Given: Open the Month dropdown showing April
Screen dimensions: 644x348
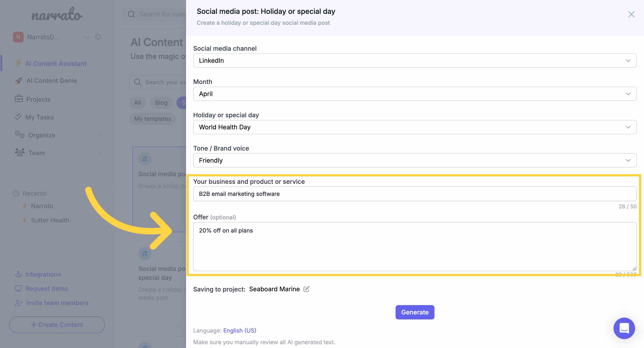Looking at the screenshot, I should (415, 94).
